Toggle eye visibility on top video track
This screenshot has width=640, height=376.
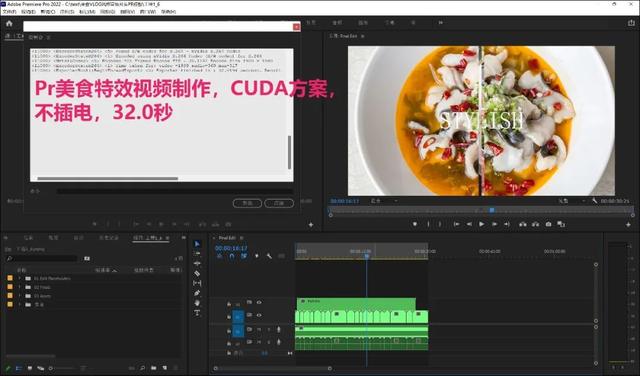tap(259, 303)
